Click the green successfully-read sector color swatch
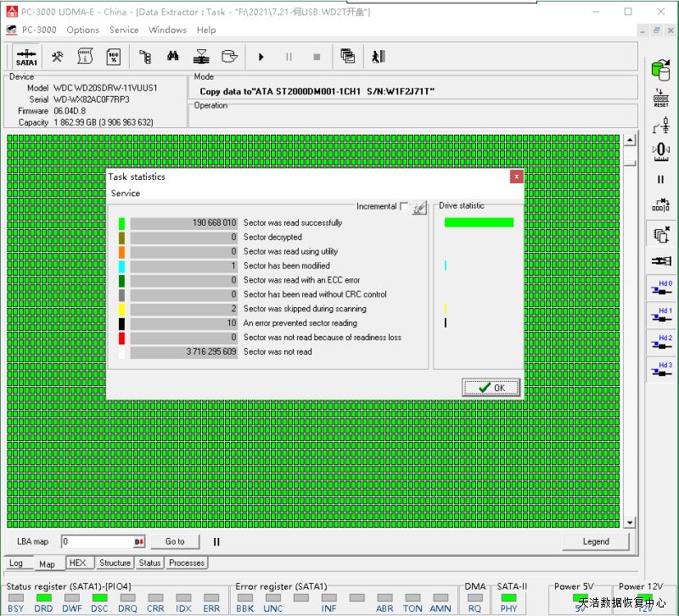The height and width of the screenshot is (616, 679). click(122, 223)
